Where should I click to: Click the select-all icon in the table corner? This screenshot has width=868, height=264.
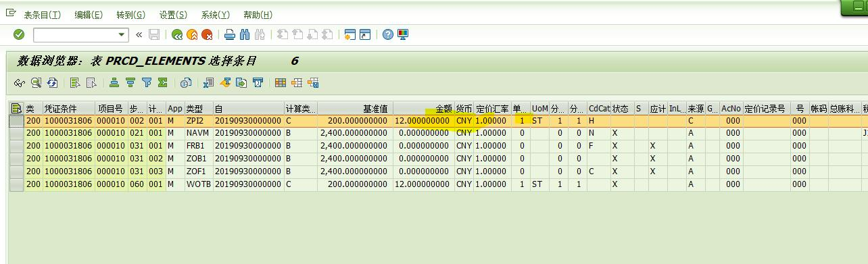tap(16, 108)
